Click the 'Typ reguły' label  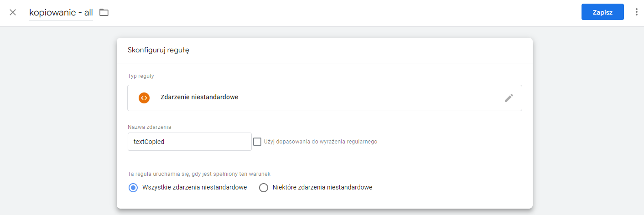point(140,76)
